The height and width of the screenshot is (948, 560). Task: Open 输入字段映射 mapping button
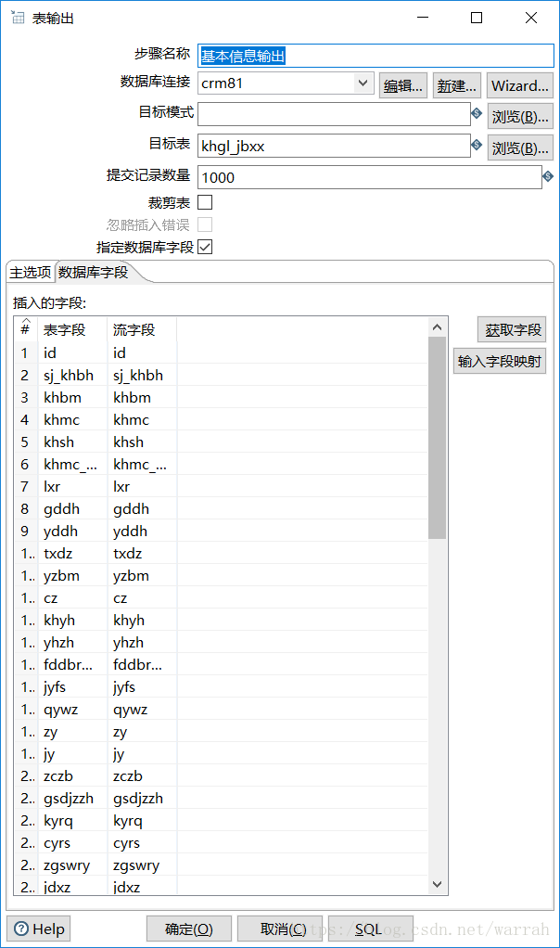coord(500,361)
